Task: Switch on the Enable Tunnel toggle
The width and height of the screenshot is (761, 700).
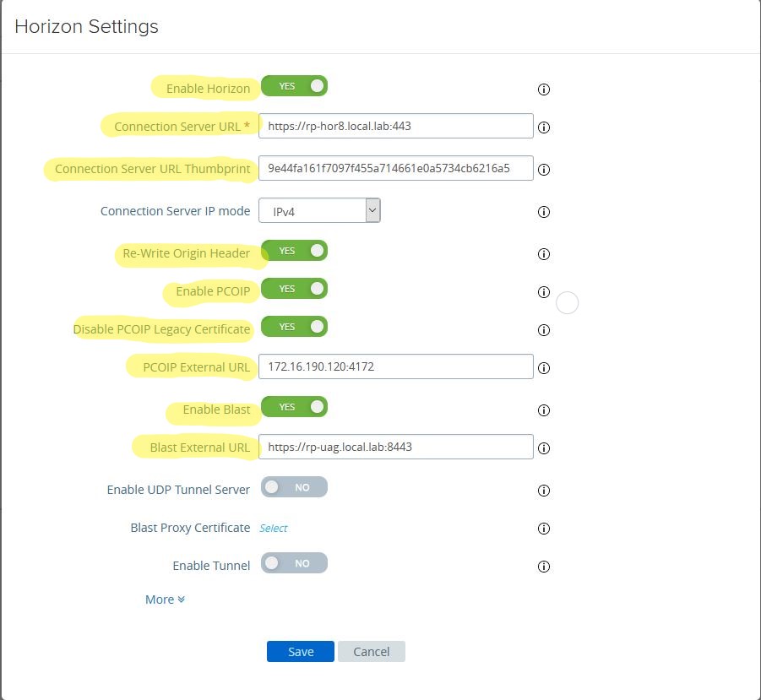Action: point(294,563)
